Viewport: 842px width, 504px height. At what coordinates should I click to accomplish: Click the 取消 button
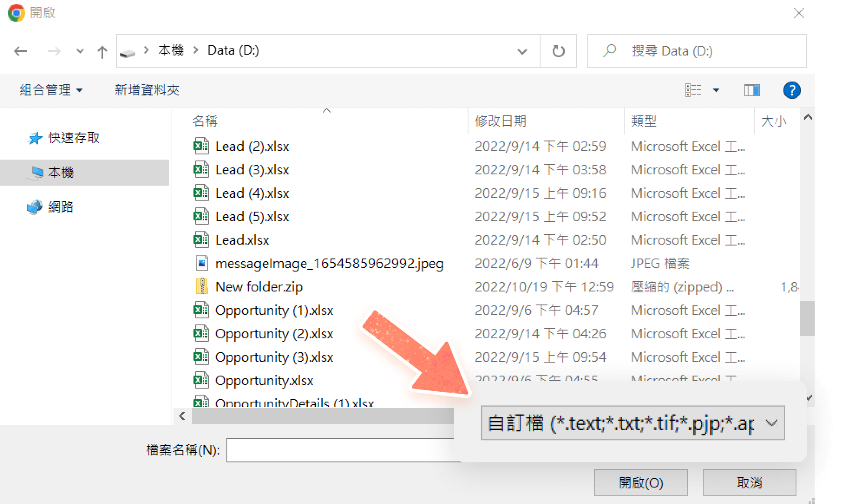coord(749,482)
